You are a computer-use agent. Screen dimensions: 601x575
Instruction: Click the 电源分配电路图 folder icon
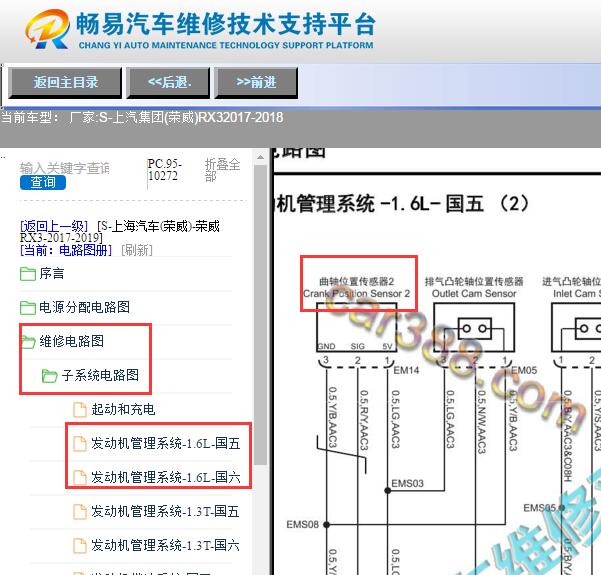tap(28, 307)
